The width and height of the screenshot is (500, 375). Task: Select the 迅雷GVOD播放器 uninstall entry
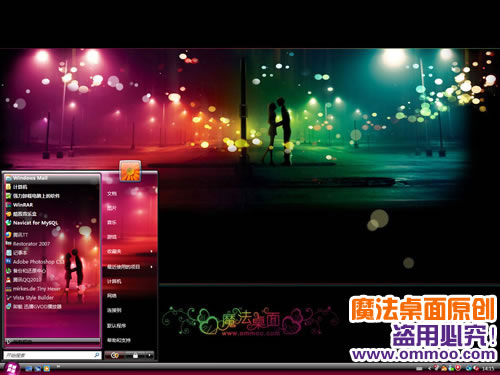(52, 307)
